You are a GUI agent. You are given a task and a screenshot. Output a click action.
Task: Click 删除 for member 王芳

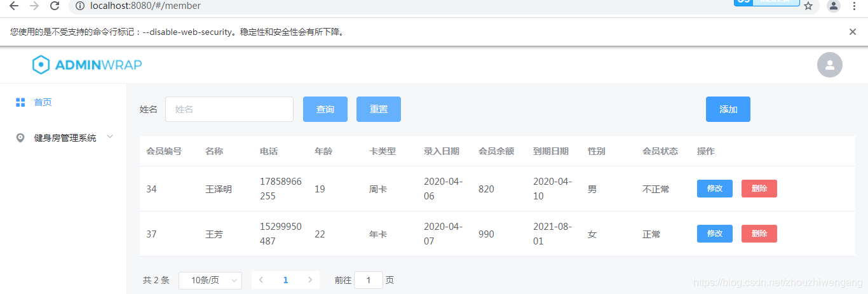coord(759,234)
